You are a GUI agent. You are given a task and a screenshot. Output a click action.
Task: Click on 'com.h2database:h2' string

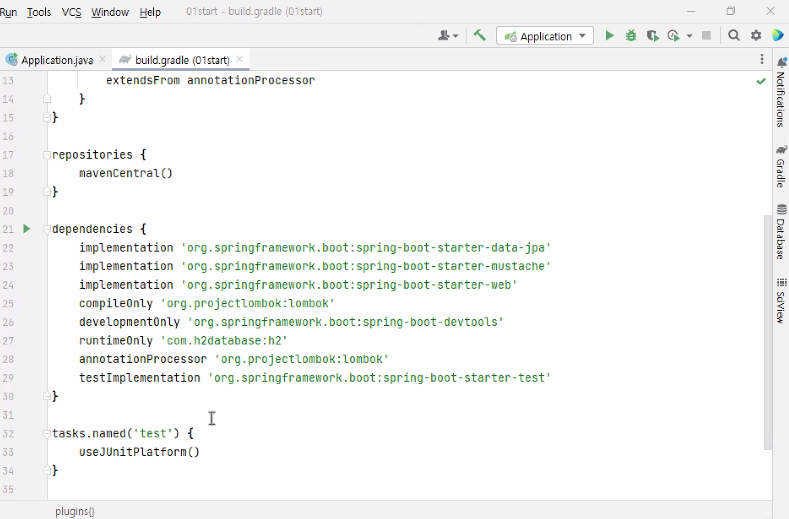click(x=224, y=341)
